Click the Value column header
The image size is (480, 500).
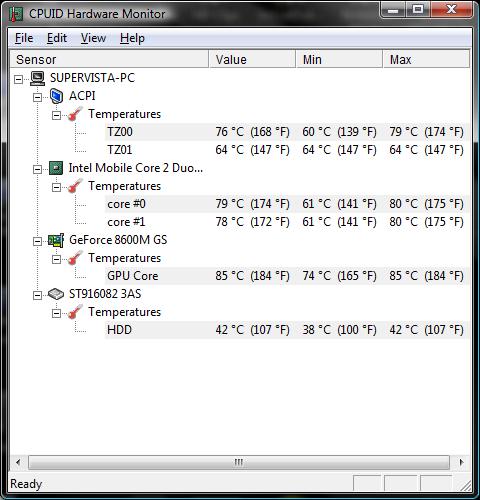[x=252, y=59]
